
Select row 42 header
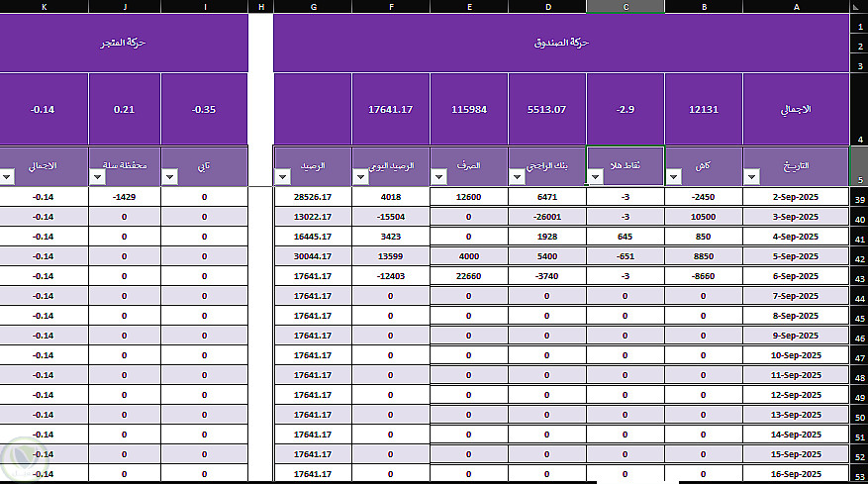coord(859,257)
